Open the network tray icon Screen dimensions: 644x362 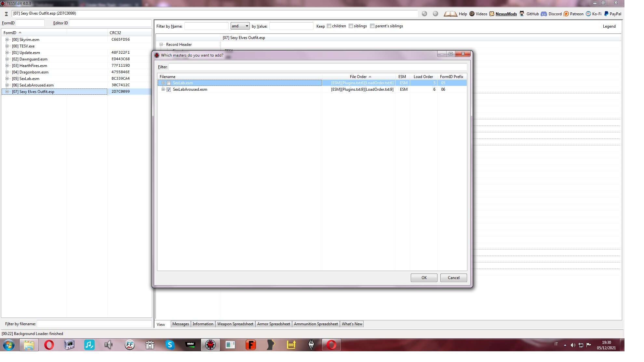tap(581, 345)
